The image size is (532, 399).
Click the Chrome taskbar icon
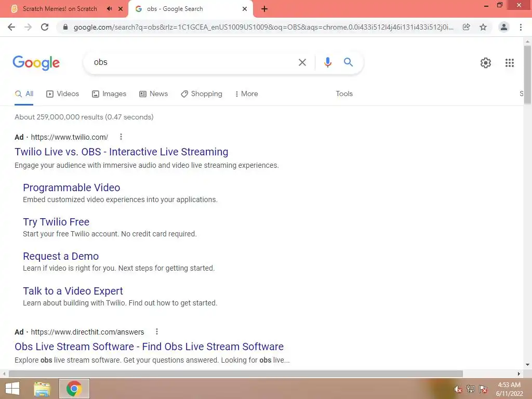coord(74,389)
